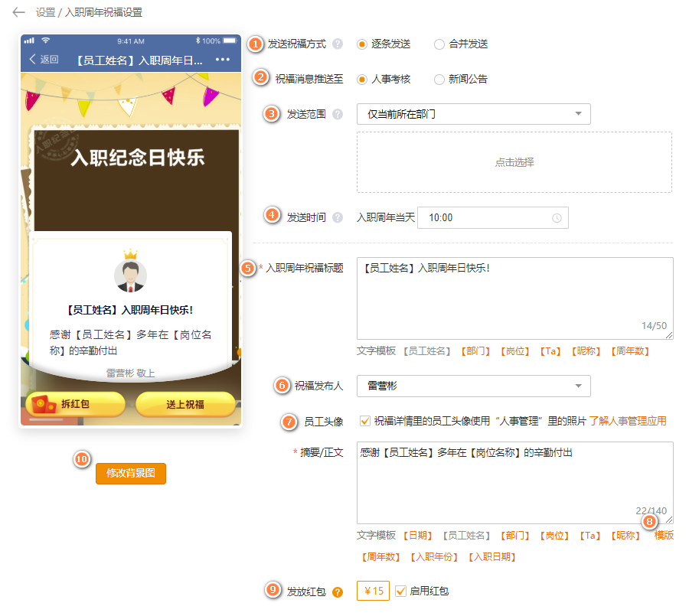Toggle the employee avatar photo checkbox

364,420
